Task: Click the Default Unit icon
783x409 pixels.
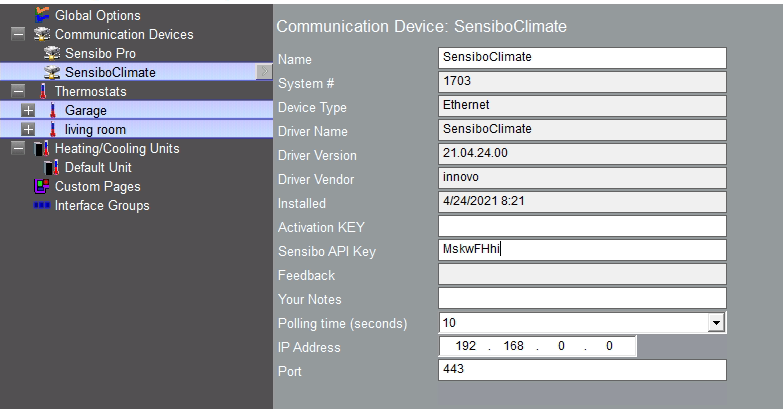Action: click(52, 167)
